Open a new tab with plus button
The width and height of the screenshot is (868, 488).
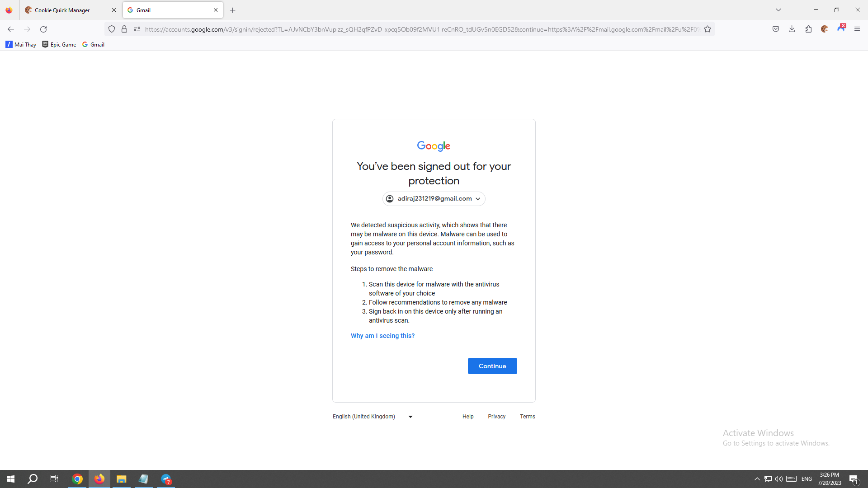coord(233,10)
